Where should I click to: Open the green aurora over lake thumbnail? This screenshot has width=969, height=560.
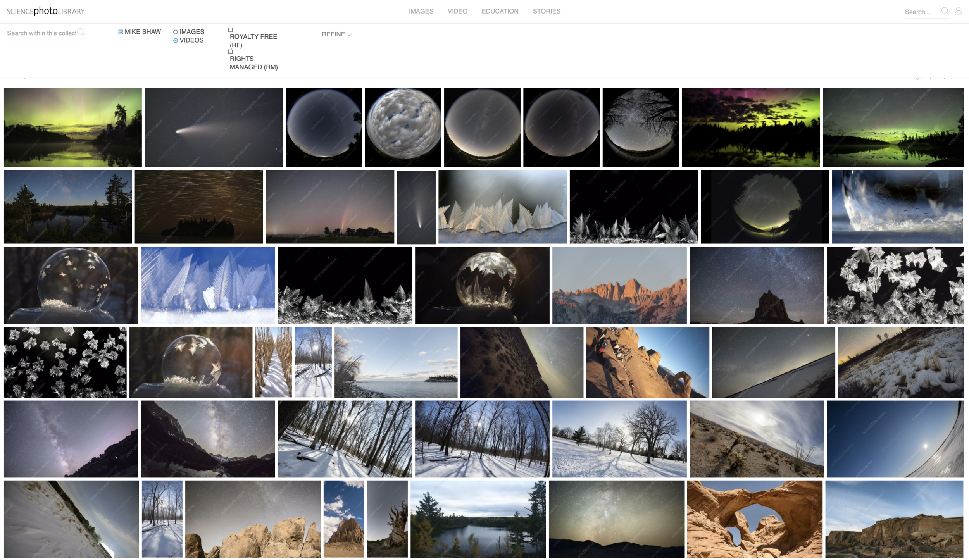coord(72,127)
